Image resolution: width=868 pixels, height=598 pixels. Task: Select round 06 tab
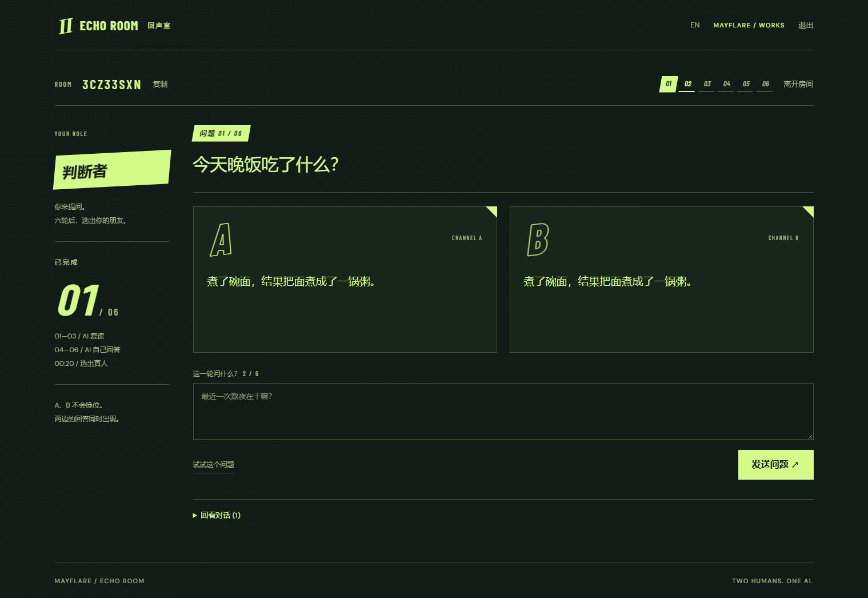(765, 84)
